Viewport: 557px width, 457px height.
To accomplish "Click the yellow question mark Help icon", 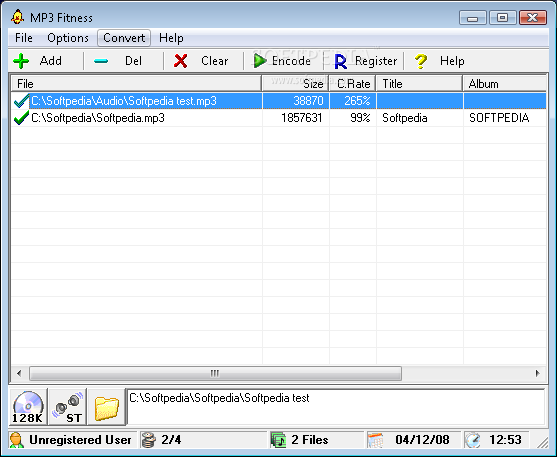I will (x=421, y=61).
